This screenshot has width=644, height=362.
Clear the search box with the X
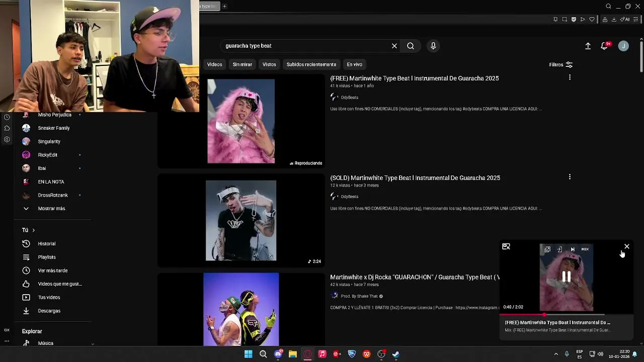coord(394,46)
